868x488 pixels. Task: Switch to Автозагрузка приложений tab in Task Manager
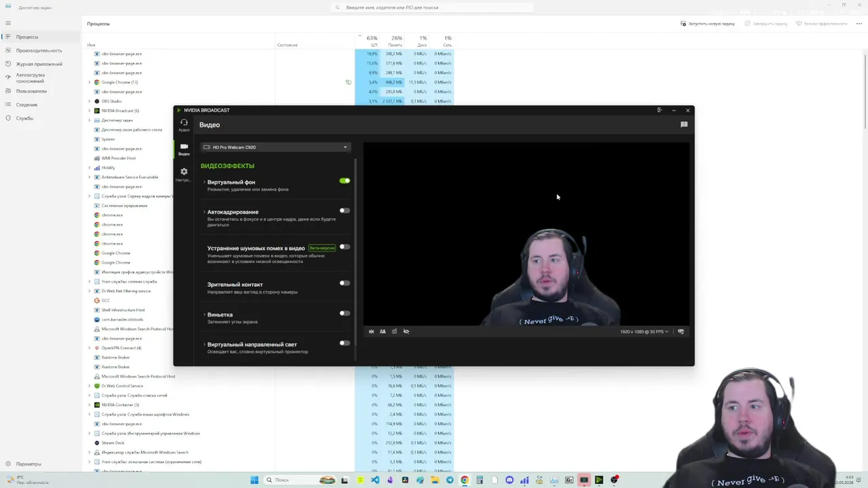pos(41,77)
